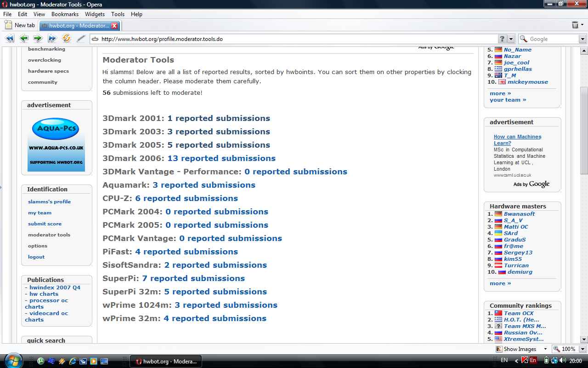Click the battery icon in system tray

[547, 361]
